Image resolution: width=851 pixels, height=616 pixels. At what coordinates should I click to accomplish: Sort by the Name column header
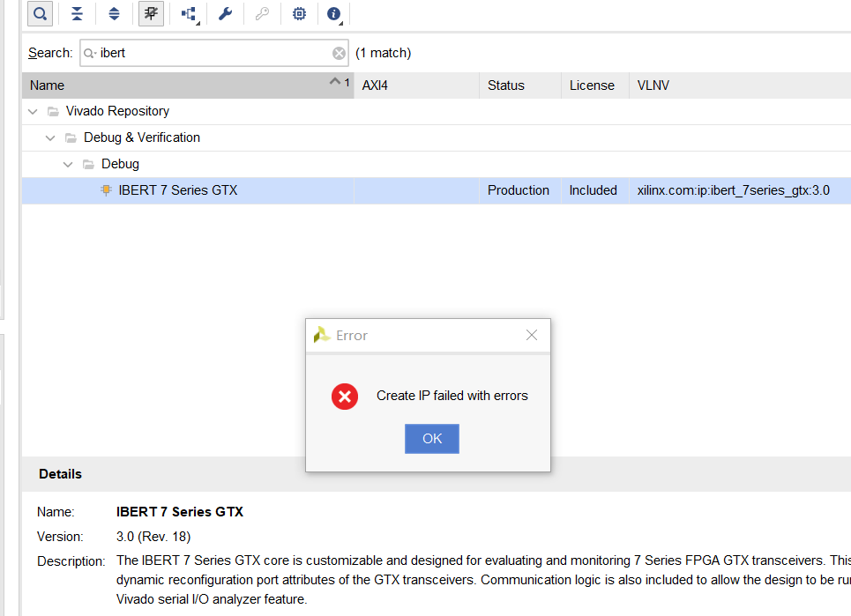[188, 85]
